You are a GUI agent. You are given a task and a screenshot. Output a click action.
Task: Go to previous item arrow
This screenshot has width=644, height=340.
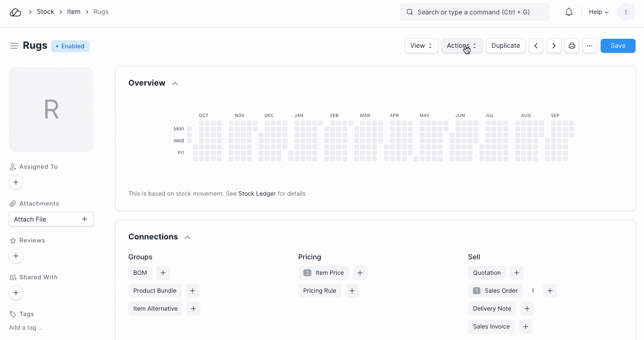point(536,46)
